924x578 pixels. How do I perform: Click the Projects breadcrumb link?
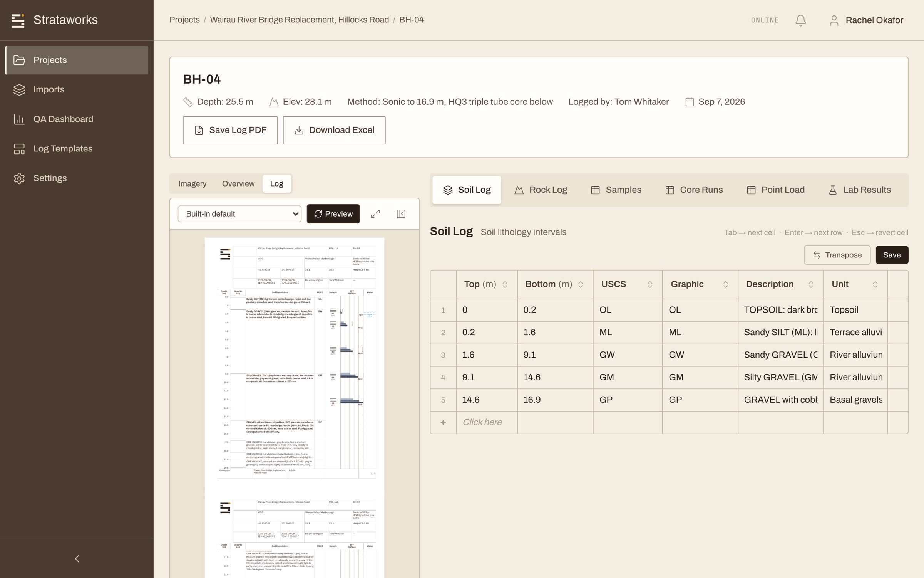click(184, 20)
